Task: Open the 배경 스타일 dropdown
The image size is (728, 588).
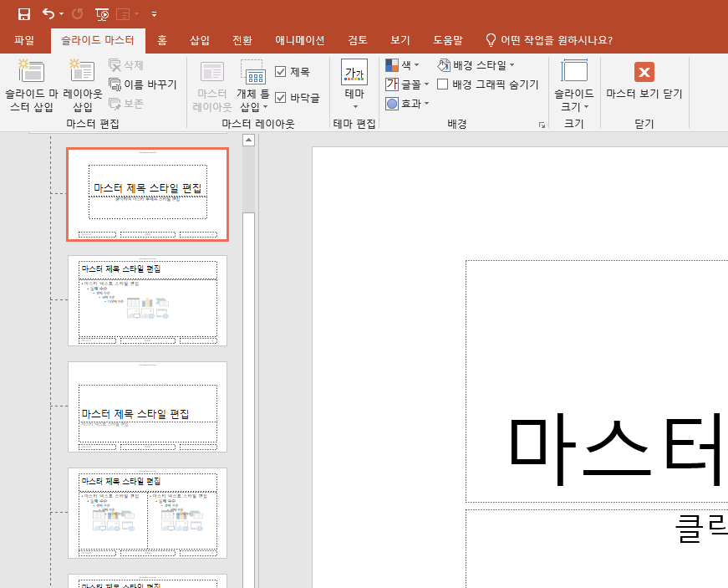Action: [x=476, y=65]
